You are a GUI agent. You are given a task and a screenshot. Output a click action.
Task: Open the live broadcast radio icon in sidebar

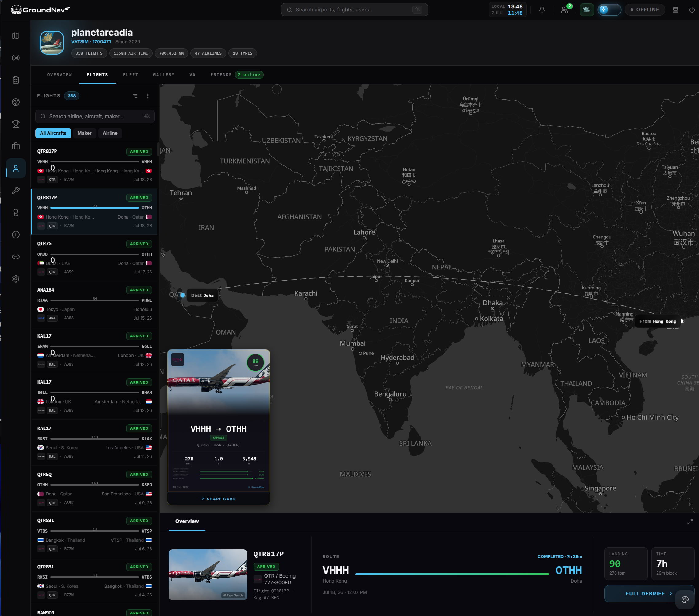16,58
